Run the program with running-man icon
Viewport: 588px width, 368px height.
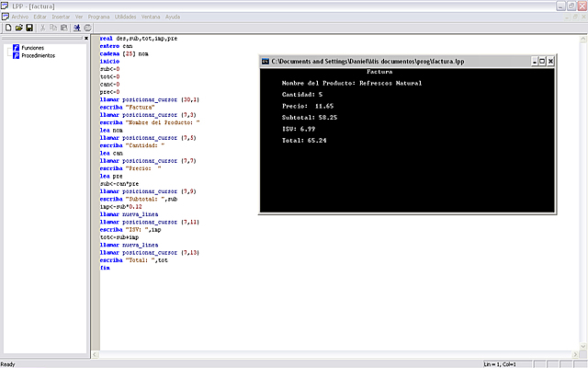click(x=77, y=28)
